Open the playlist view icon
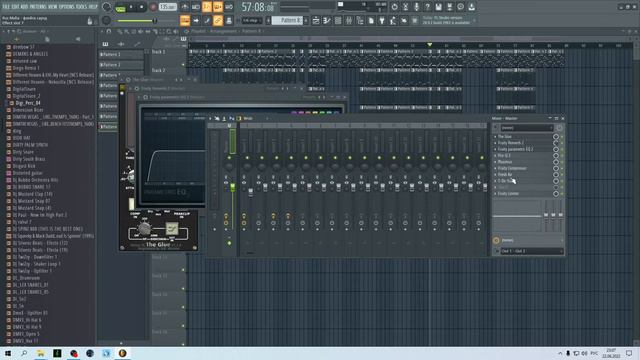The height and width of the screenshot is (360, 640). [x=316, y=20]
